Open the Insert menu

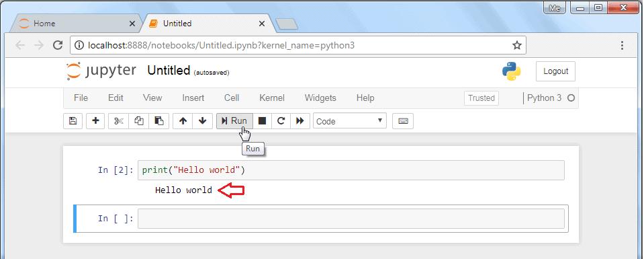click(x=193, y=98)
